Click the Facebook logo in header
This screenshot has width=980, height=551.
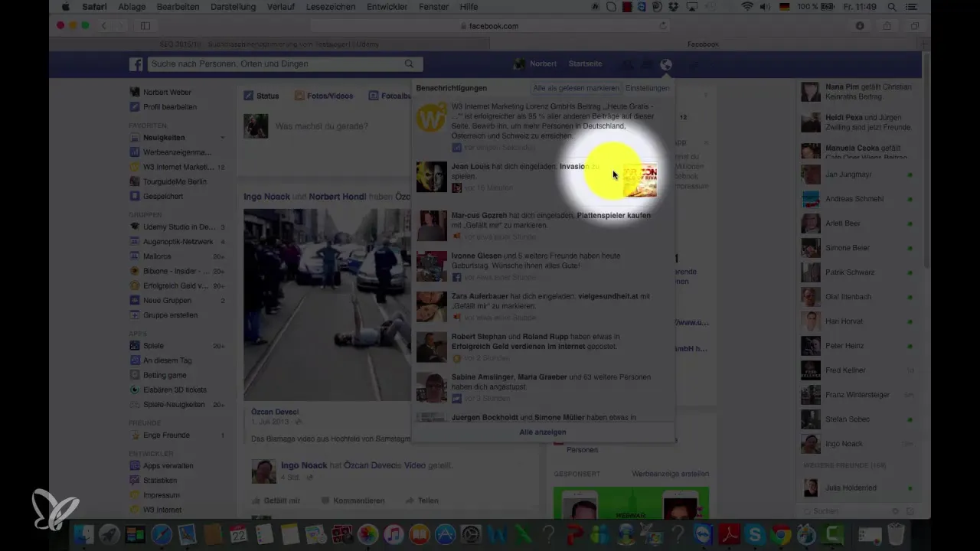pyautogui.click(x=136, y=64)
